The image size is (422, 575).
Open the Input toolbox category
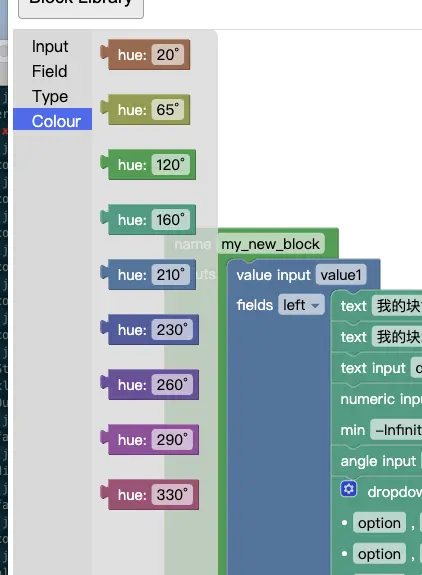(x=50, y=47)
